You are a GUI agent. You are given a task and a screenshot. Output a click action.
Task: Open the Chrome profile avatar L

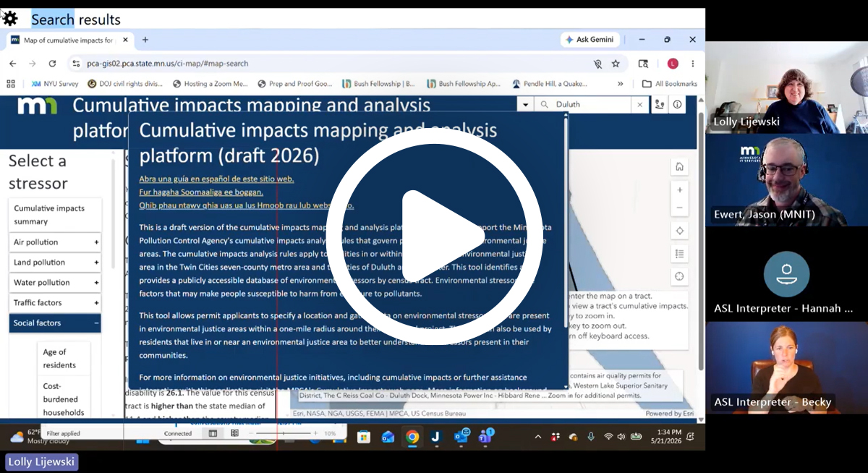pos(673,64)
